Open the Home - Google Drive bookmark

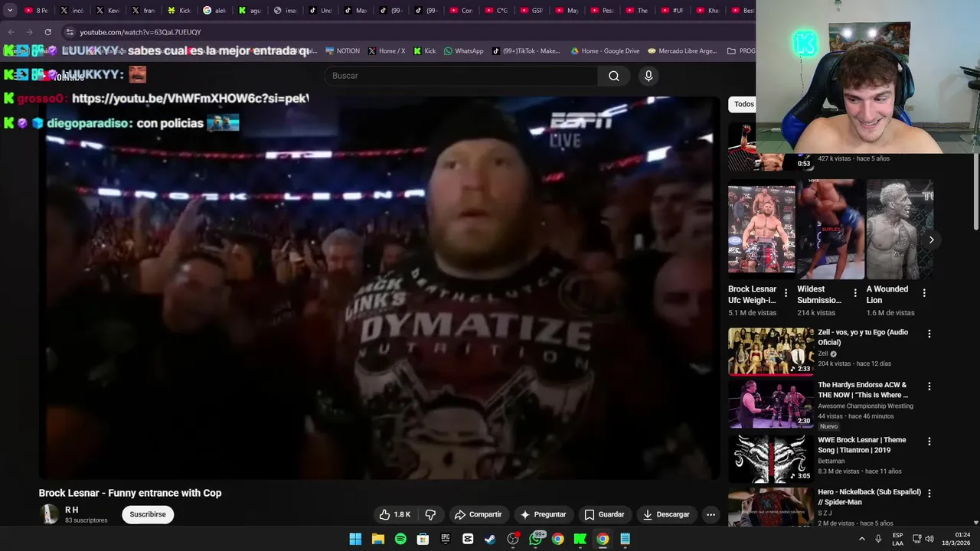(x=605, y=51)
